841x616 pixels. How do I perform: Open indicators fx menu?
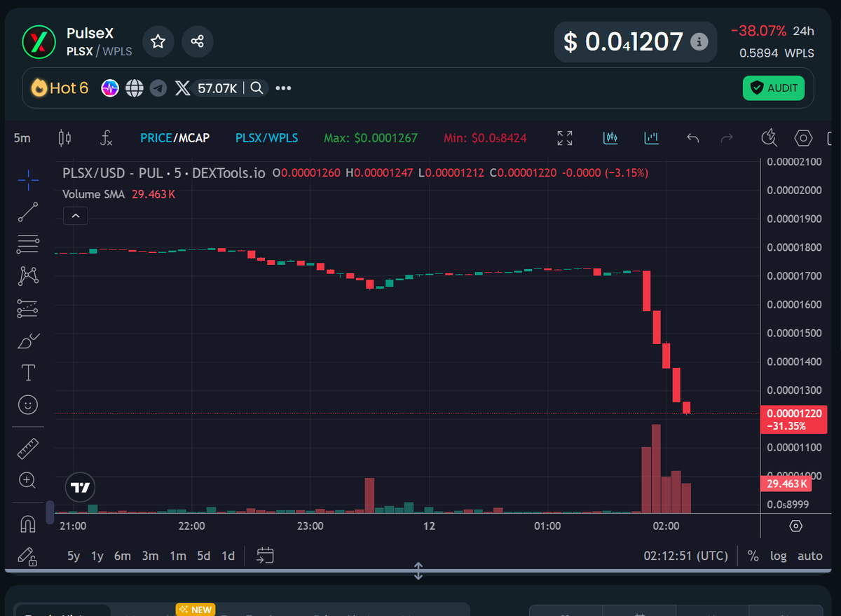point(106,138)
